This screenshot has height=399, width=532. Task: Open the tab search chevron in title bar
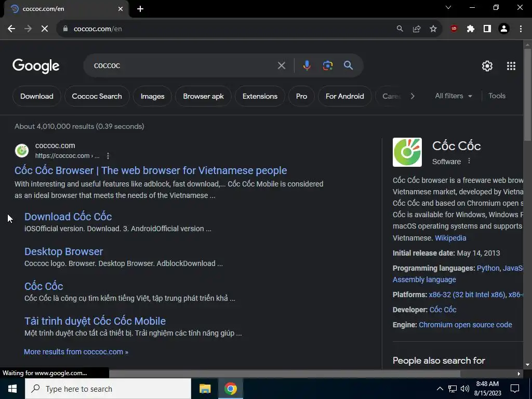point(448,7)
